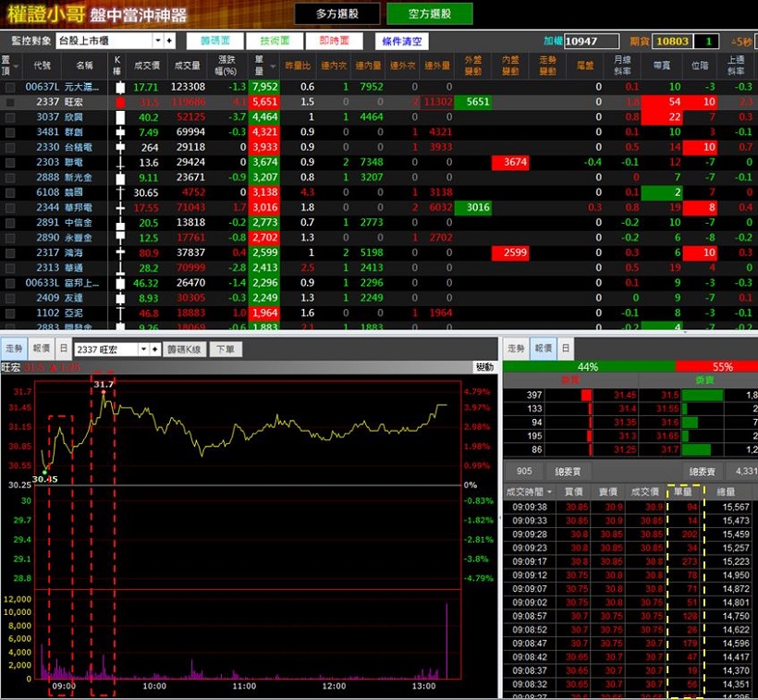Click the red K-bar icon for 2337 旺宏
This screenshot has width=758, height=700.
[x=120, y=103]
